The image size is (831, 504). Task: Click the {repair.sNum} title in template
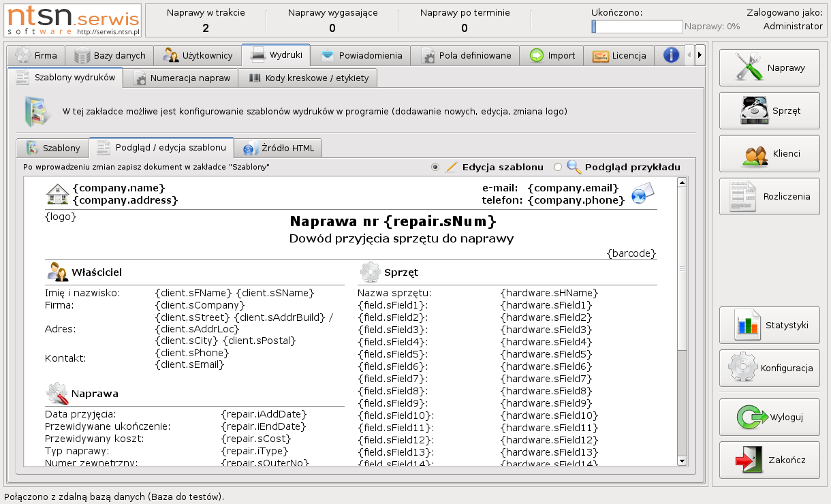pyautogui.click(x=393, y=221)
